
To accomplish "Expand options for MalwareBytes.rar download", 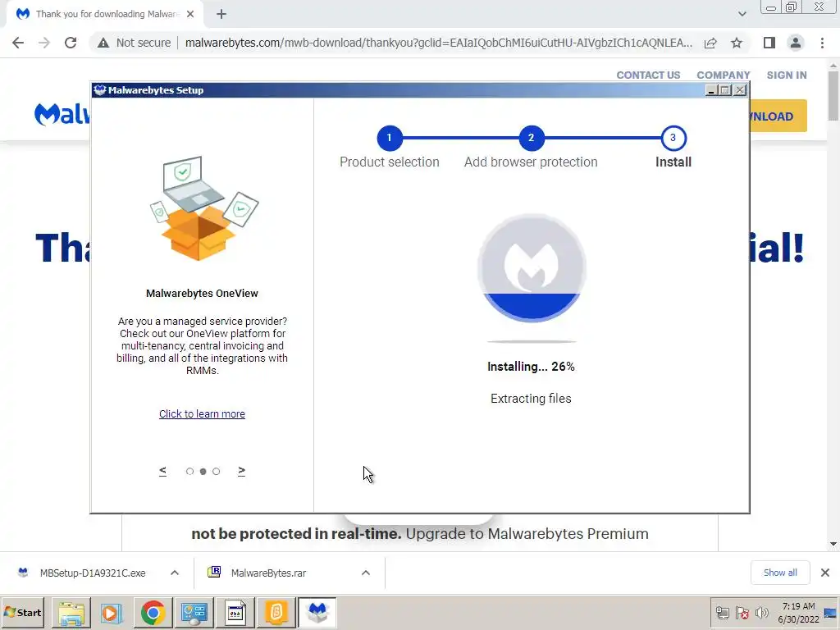I will pos(366,573).
